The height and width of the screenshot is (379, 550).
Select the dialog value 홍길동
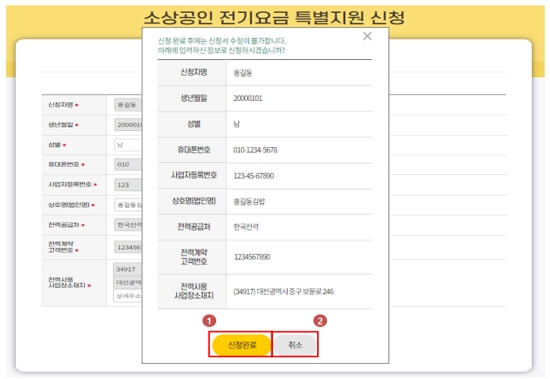click(x=243, y=73)
